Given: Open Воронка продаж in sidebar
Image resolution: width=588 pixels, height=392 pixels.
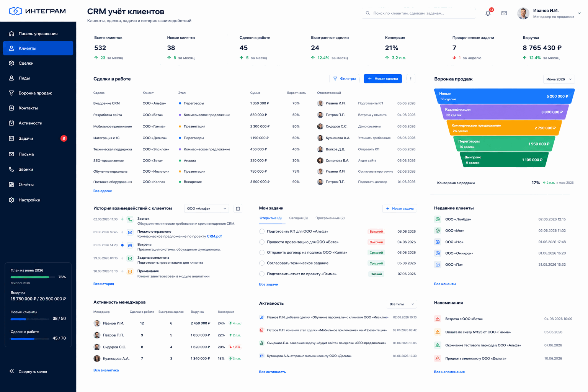Looking at the screenshot, I should pyautogui.click(x=38, y=93).
